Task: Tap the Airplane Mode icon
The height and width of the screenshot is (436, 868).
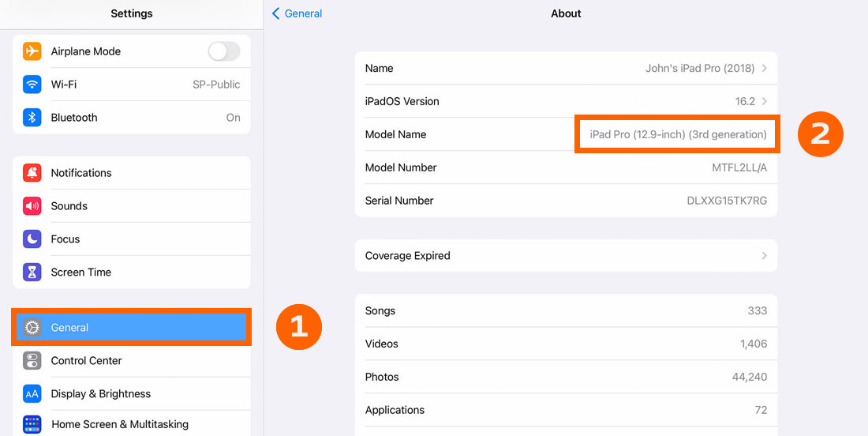Action: tap(32, 51)
